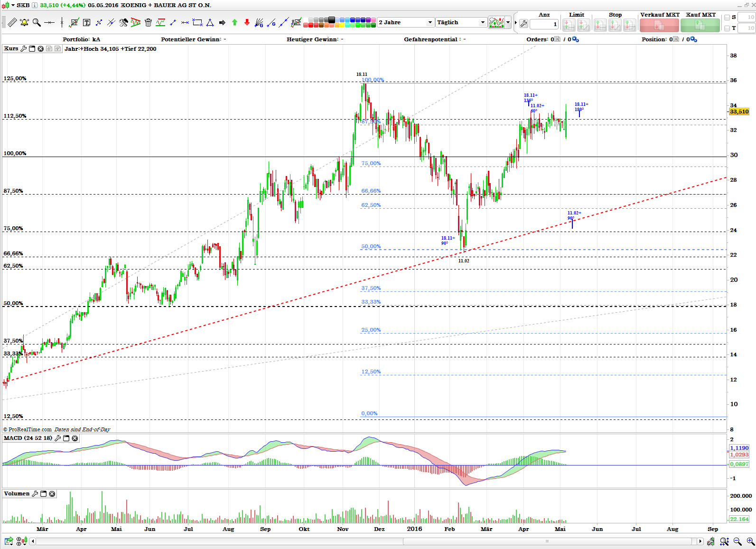Select the horizontal line drawing tool

click(49, 22)
